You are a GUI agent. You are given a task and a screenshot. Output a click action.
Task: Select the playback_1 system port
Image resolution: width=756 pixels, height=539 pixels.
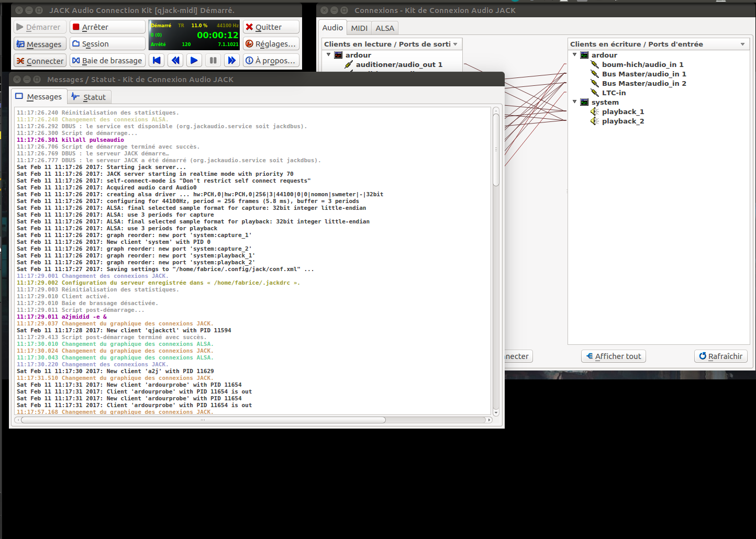point(622,112)
